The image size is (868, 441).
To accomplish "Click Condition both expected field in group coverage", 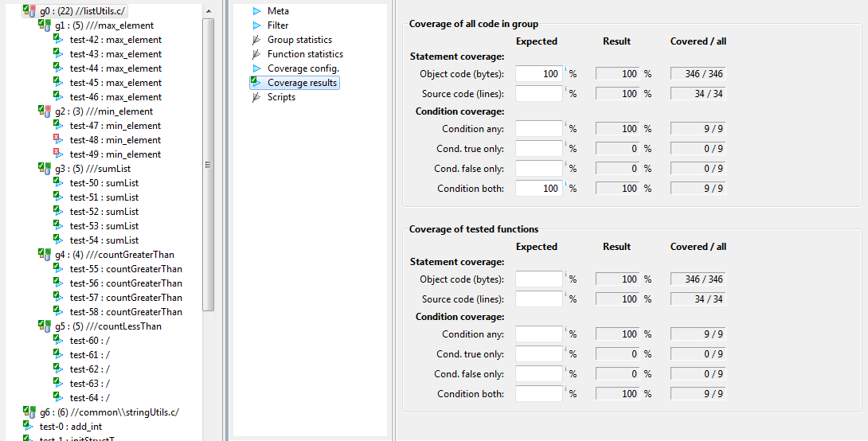I will point(538,188).
